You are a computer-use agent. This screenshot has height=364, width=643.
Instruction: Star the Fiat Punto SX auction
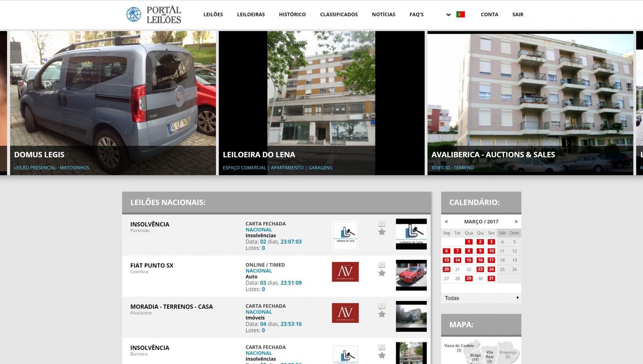[x=382, y=273]
